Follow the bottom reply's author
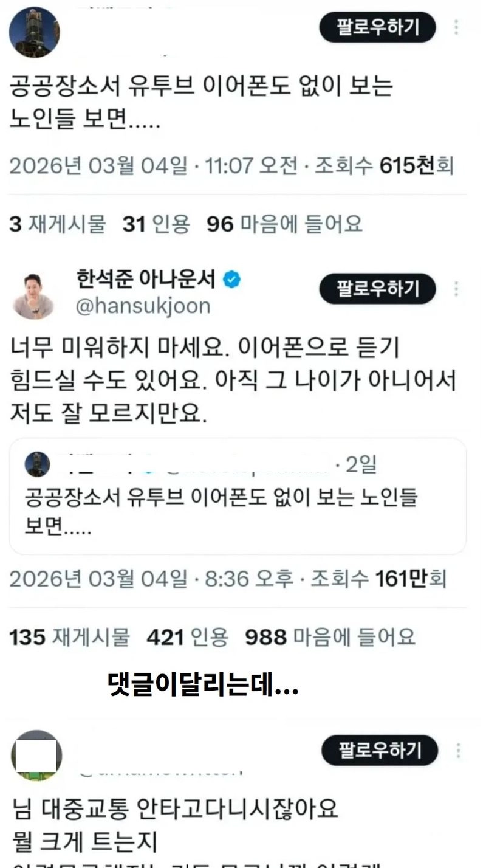 (x=379, y=751)
